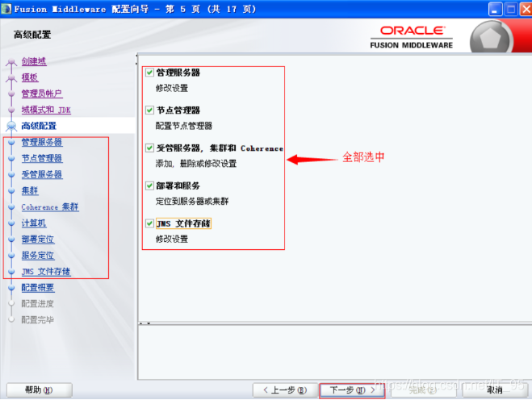
Task: Go to the 创建域 step link
Action: (34, 61)
